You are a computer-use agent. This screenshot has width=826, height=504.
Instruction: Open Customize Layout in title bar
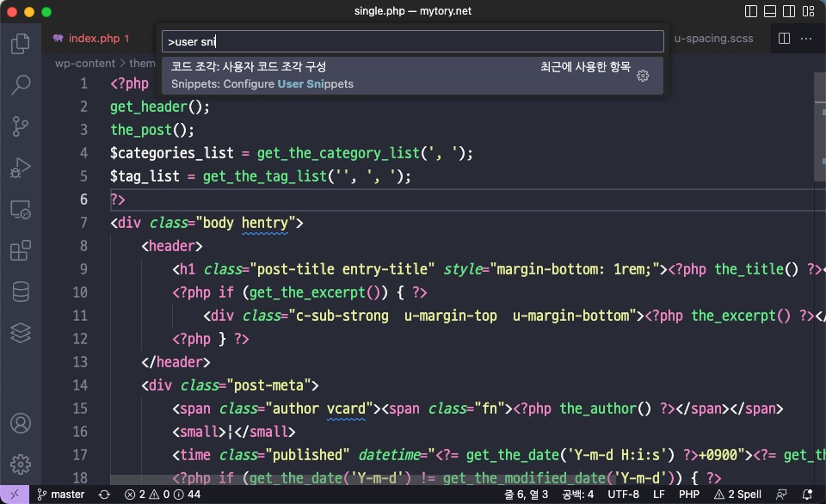click(809, 11)
